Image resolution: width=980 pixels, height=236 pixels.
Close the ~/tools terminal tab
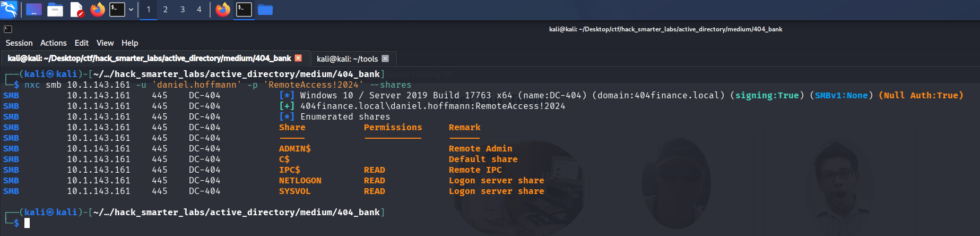[x=385, y=58]
